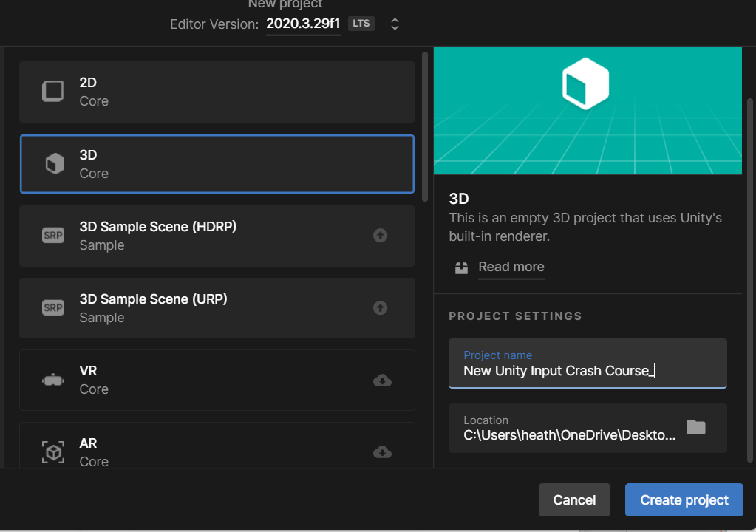
Task: Select the 3D Sample Scene (URP) template
Action: point(217,307)
